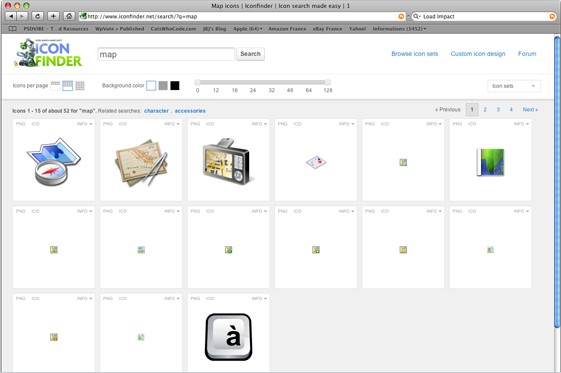Select the compass and map icon result
561x373 pixels.
point(54,161)
